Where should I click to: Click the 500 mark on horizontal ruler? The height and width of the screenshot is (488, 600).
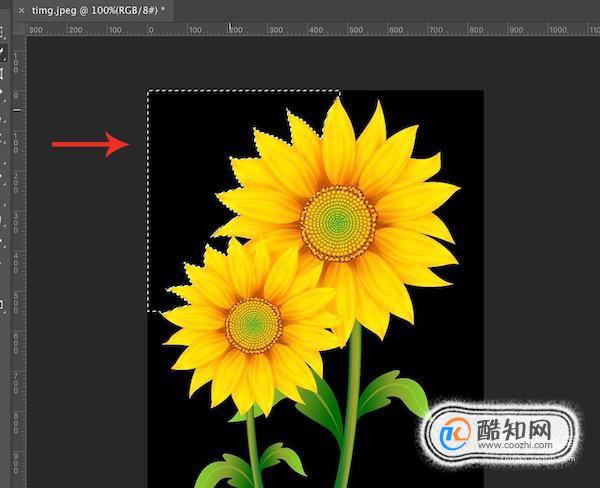(355, 30)
